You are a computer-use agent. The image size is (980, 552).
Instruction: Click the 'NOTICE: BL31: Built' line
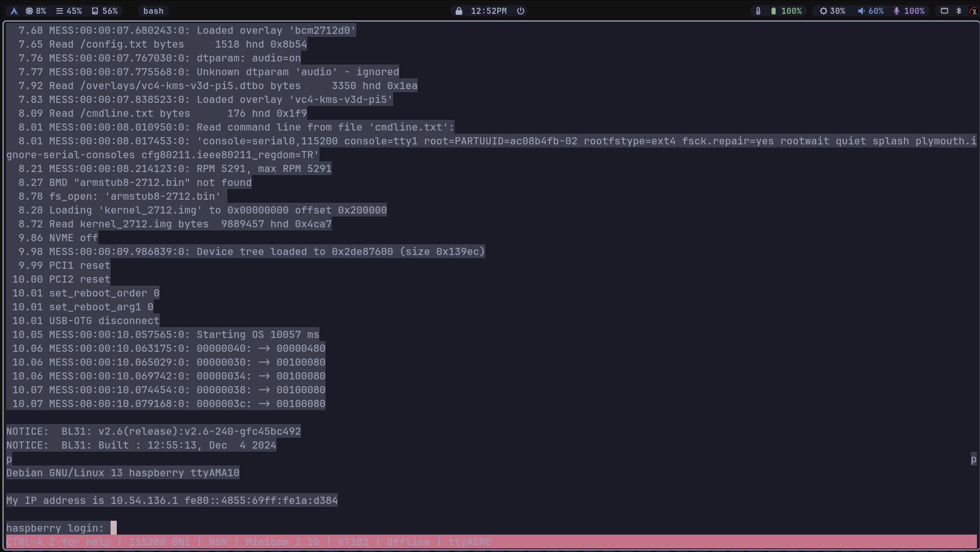click(141, 445)
